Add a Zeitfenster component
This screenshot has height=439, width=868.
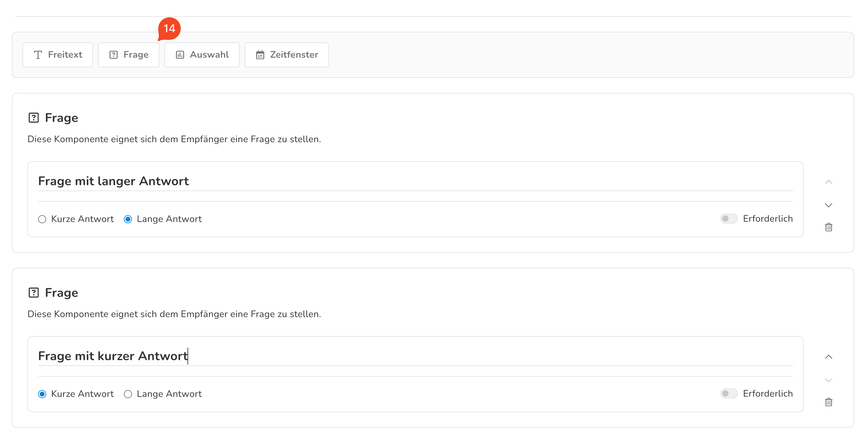tap(286, 55)
